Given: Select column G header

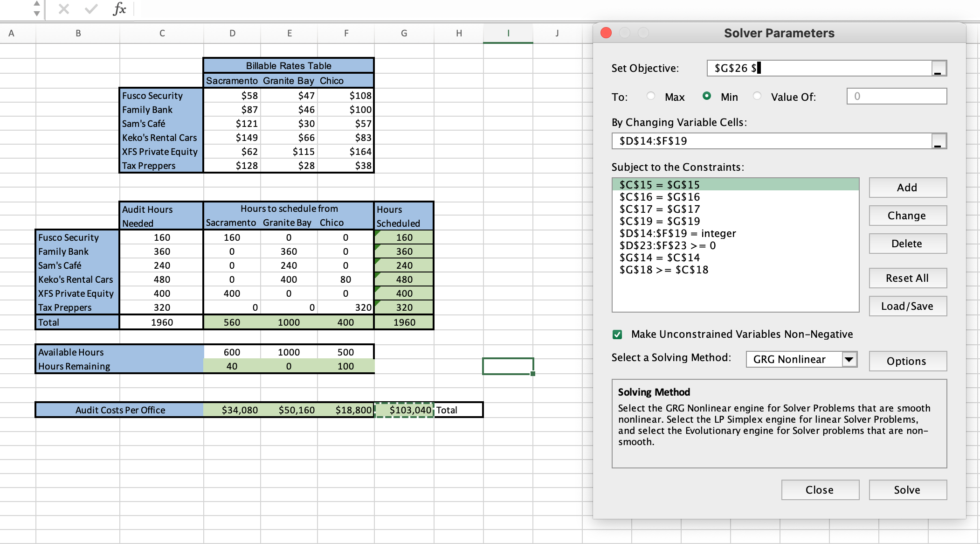Looking at the screenshot, I should (x=404, y=33).
